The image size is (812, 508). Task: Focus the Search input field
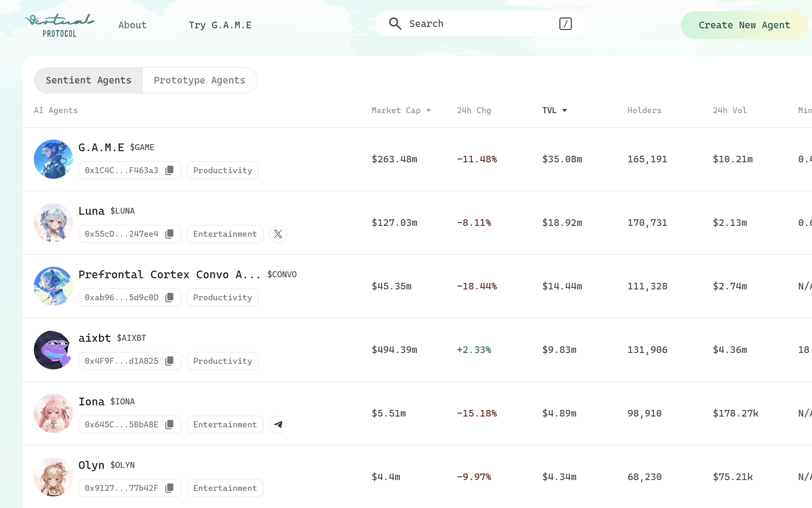(x=482, y=24)
